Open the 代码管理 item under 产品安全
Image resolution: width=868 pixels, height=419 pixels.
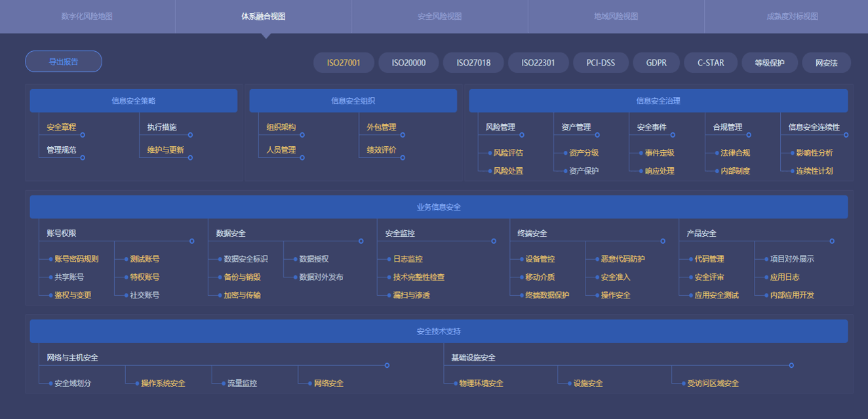[709, 259]
